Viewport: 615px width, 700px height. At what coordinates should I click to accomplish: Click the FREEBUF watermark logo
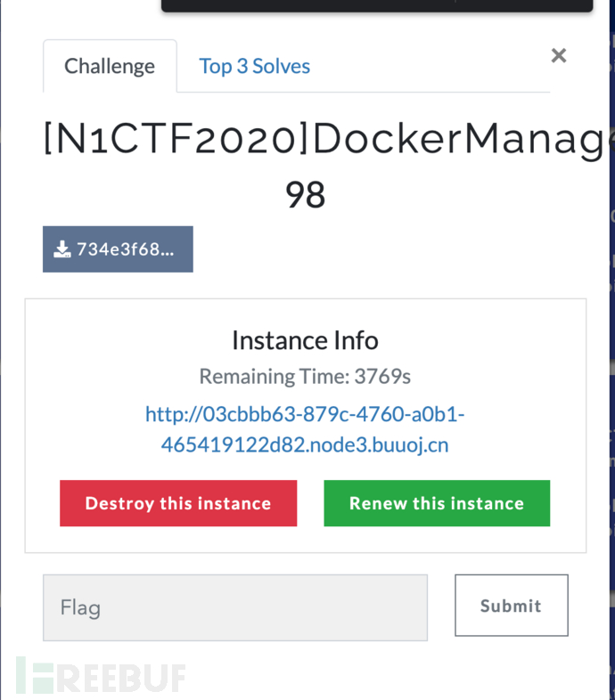tap(101, 677)
